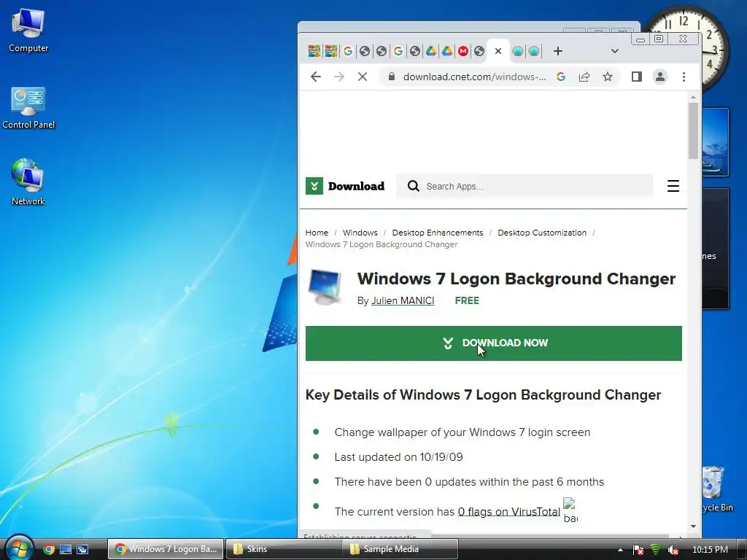Click the Logon Background Changer app icon

(x=325, y=287)
